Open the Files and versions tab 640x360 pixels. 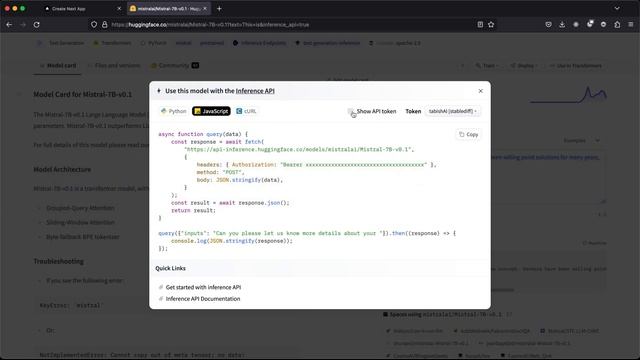(x=114, y=66)
